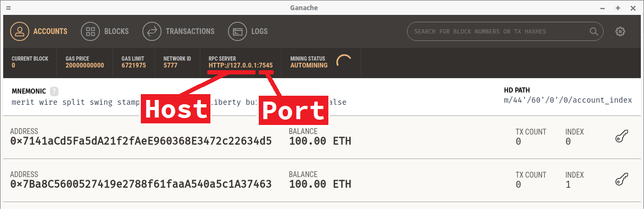Click the Accounts person icon
The width and height of the screenshot is (644, 209).
[x=20, y=31]
